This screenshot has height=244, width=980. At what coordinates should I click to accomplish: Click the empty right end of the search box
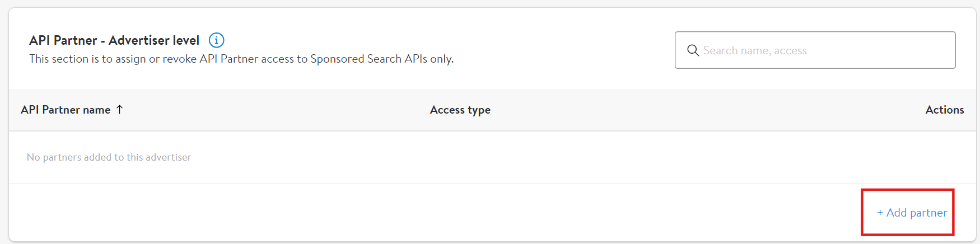click(x=918, y=50)
